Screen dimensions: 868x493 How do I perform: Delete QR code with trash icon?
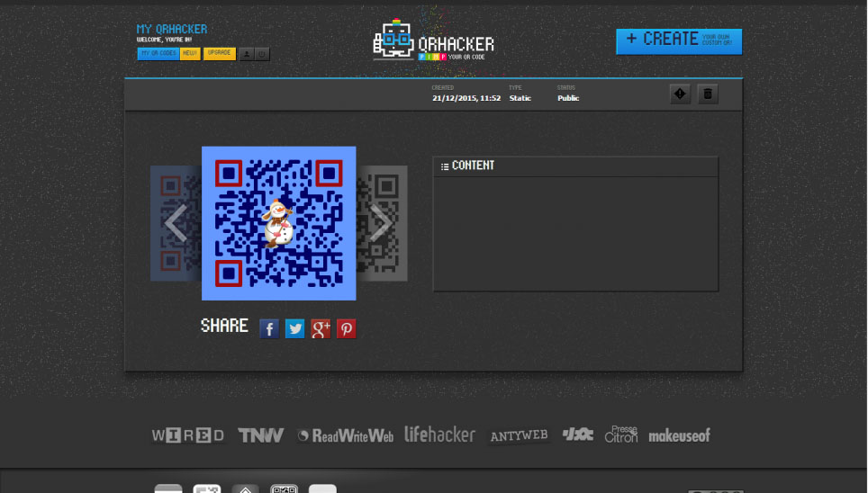(x=708, y=94)
